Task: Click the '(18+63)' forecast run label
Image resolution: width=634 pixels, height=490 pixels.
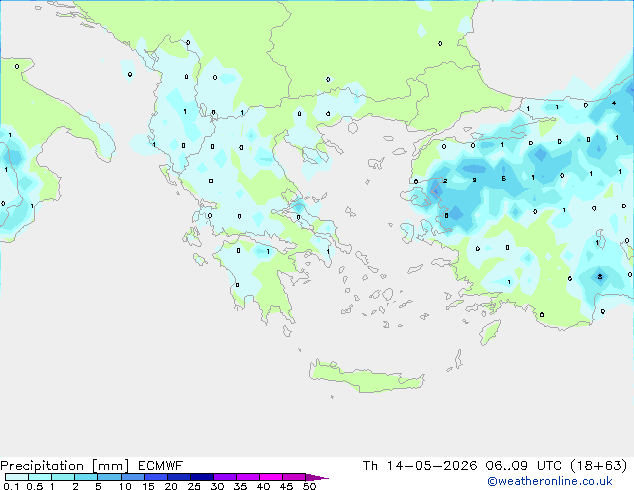Action: [598, 466]
